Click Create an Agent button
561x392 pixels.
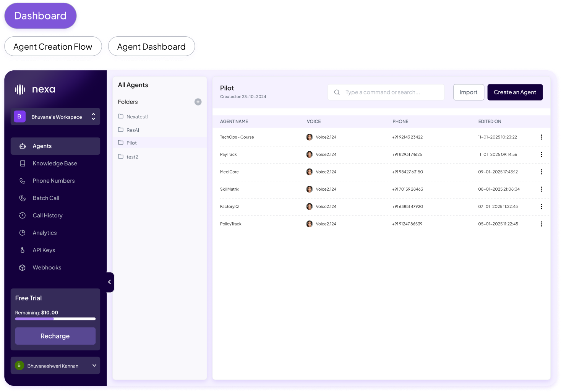tap(515, 92)
